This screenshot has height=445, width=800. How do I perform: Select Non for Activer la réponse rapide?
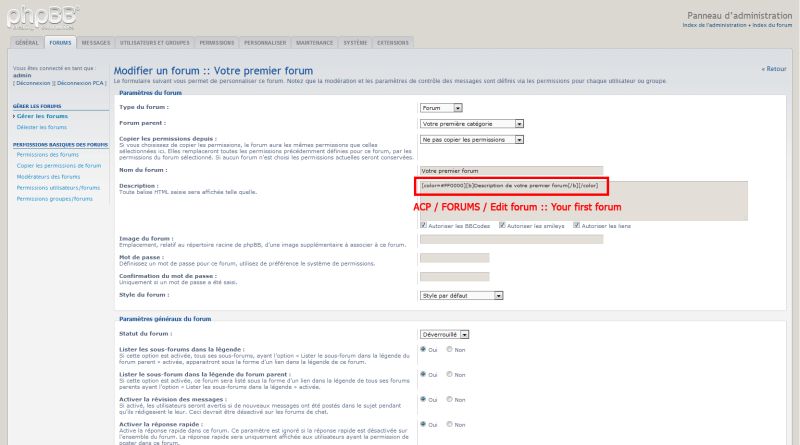point(449,424)
